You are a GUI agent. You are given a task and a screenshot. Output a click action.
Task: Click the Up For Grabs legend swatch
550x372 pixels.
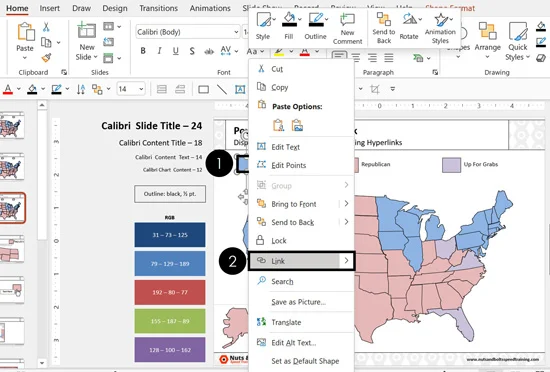coord(451,165)
